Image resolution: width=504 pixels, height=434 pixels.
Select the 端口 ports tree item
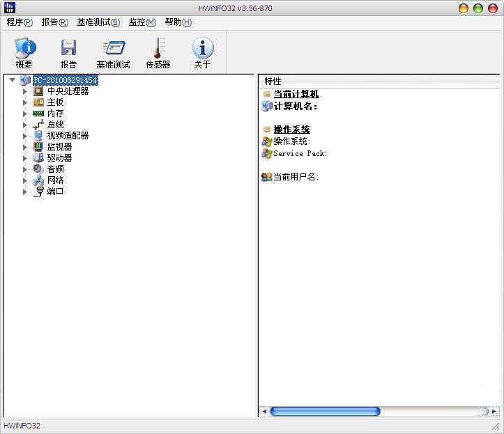[x=55, y=192]
